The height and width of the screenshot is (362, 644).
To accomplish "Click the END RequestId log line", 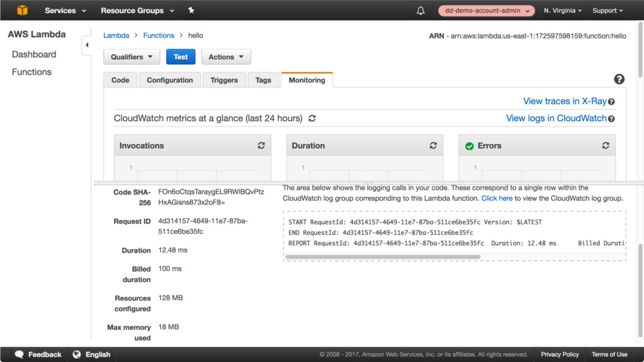I will (380, 233).
